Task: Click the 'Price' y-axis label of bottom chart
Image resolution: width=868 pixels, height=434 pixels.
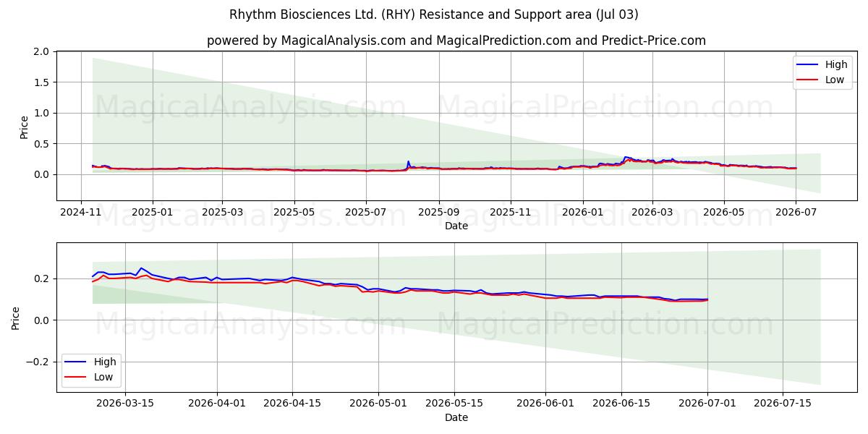Action: [x=15, y=318]
